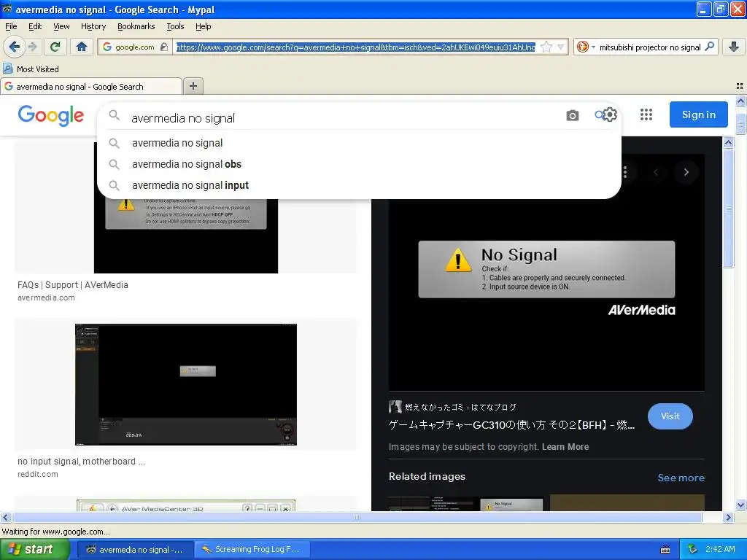Click the 2:42 AM clock
The image size is (747, 560).
tap(720, 549)
